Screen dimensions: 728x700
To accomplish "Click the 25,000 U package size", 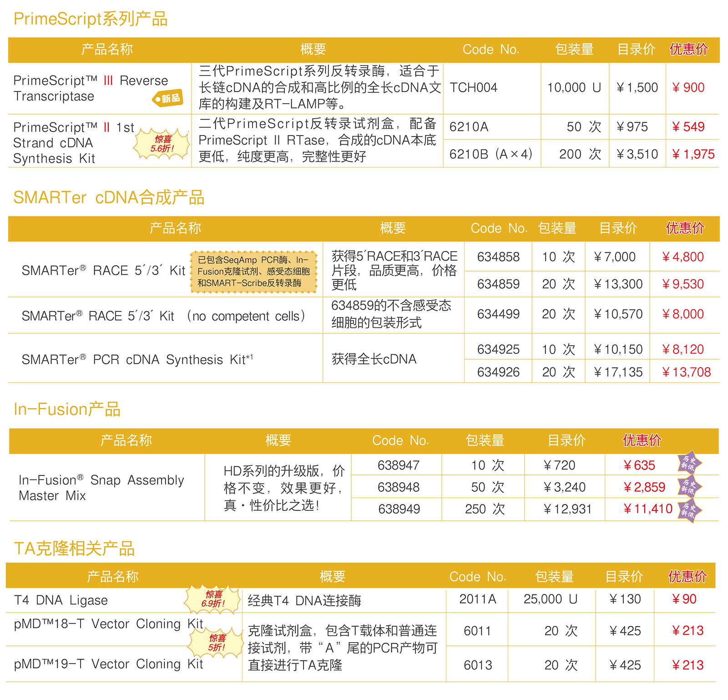I will (551, 599).
